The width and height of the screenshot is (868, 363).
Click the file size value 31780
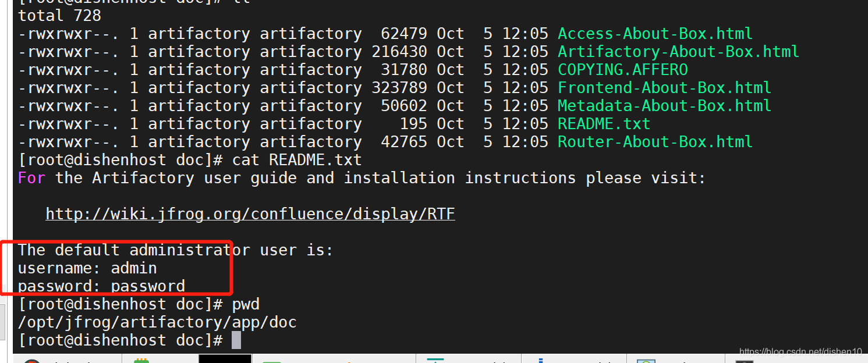pyautogui.click(x=403, y=70)
